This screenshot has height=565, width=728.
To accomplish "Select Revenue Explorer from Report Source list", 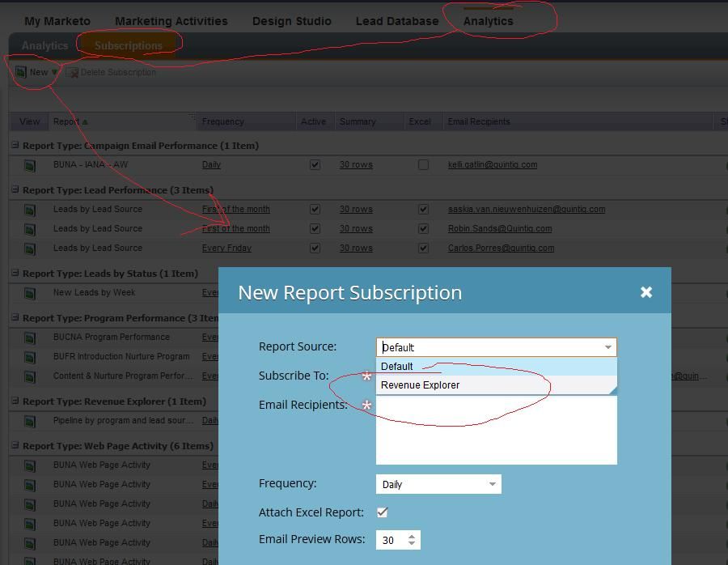I will pyautogui.click(x=421, y=385).
